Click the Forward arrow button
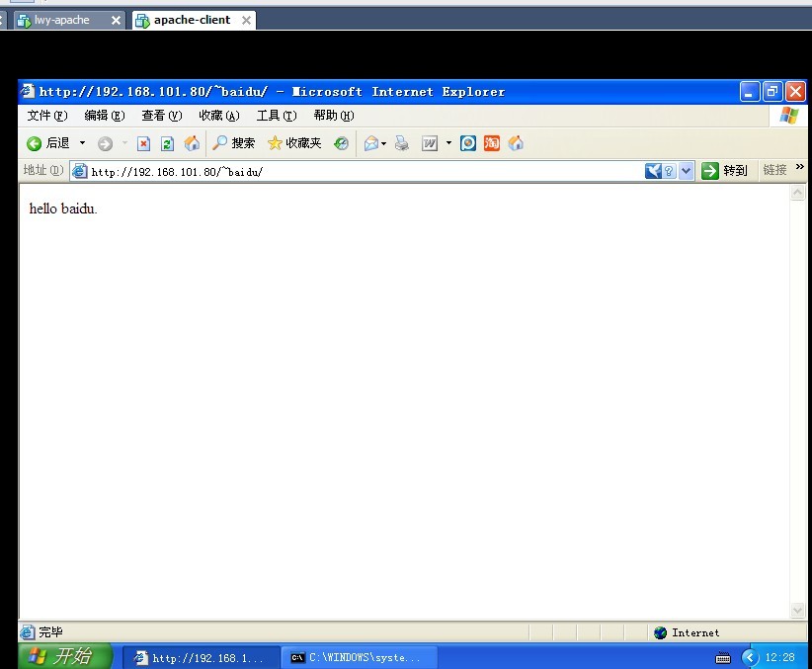Image resolution: width=812 pixels, height=669 pixels. pyautogui.click(x=105, y=143)
